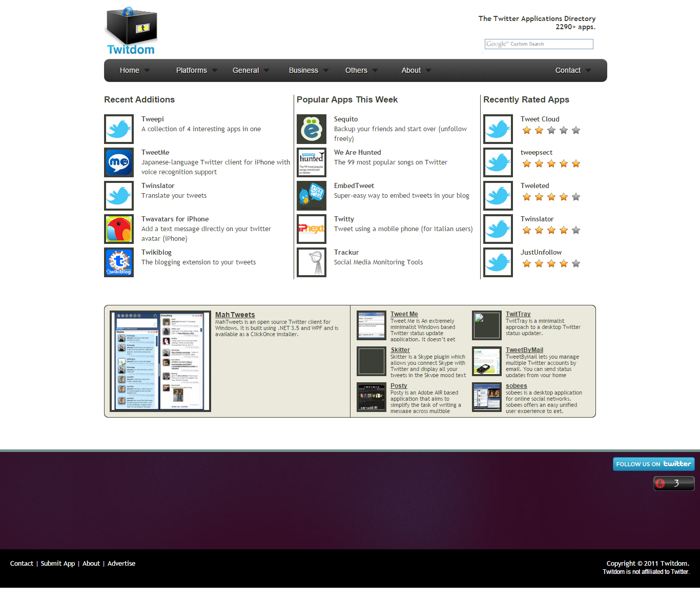This screenshot has width=700, height=598.
Task: Expand the Business dropdown arrow
Action: coord(325,70)
